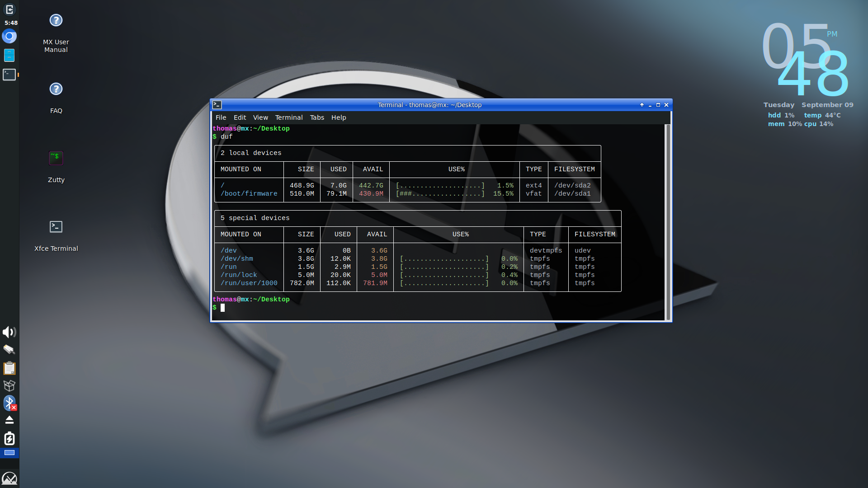
Task: Open the Thunar file manager panel icon
Action: pos(9,55)
